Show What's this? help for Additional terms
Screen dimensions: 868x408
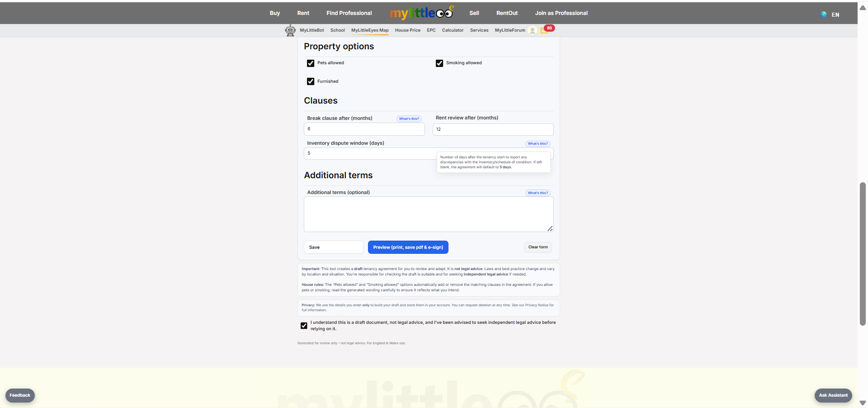[x=538, y=193]
